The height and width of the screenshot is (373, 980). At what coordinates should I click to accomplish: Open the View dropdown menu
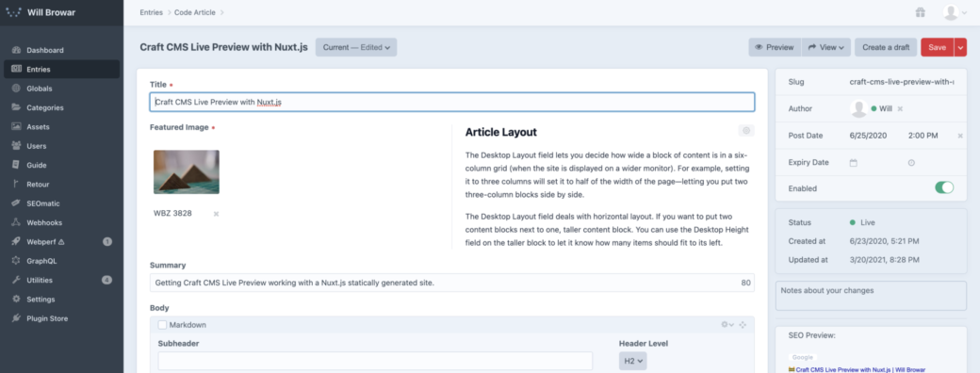click(x=825, y=47)
